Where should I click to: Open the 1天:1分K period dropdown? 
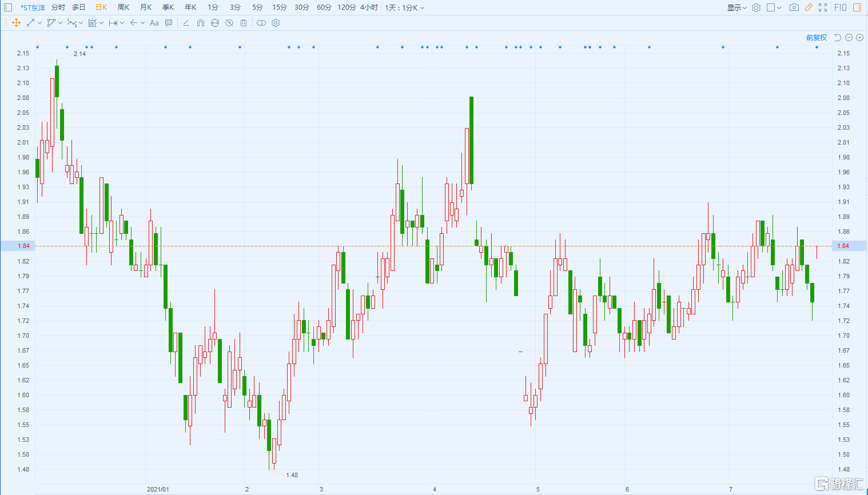tap(405, 7)
